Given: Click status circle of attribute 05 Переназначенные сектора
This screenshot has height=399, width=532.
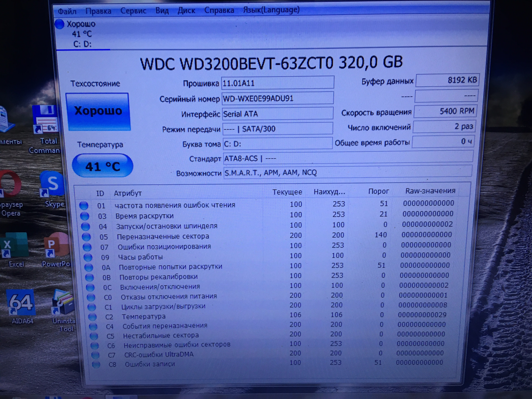Looking at the screenshot, I should 86,237.
